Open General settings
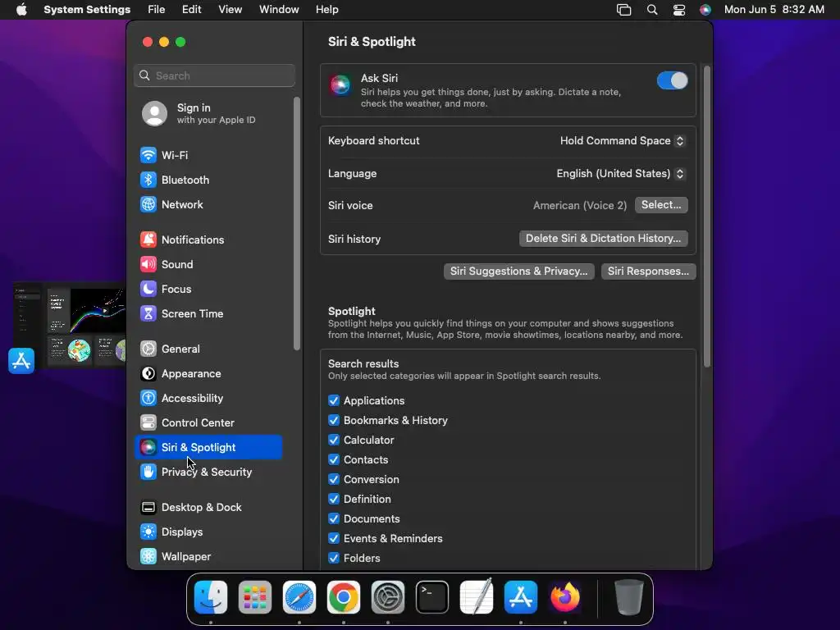This screenshot has height=630, width=840. tap(208, 349)
